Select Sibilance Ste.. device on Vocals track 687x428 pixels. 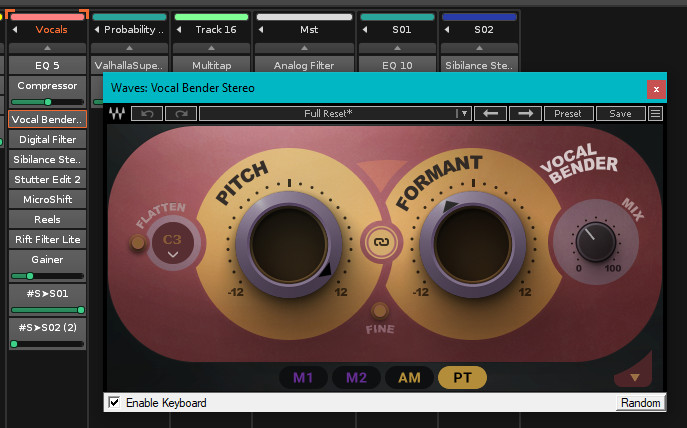pyautogui.click(x=47, y=159)
